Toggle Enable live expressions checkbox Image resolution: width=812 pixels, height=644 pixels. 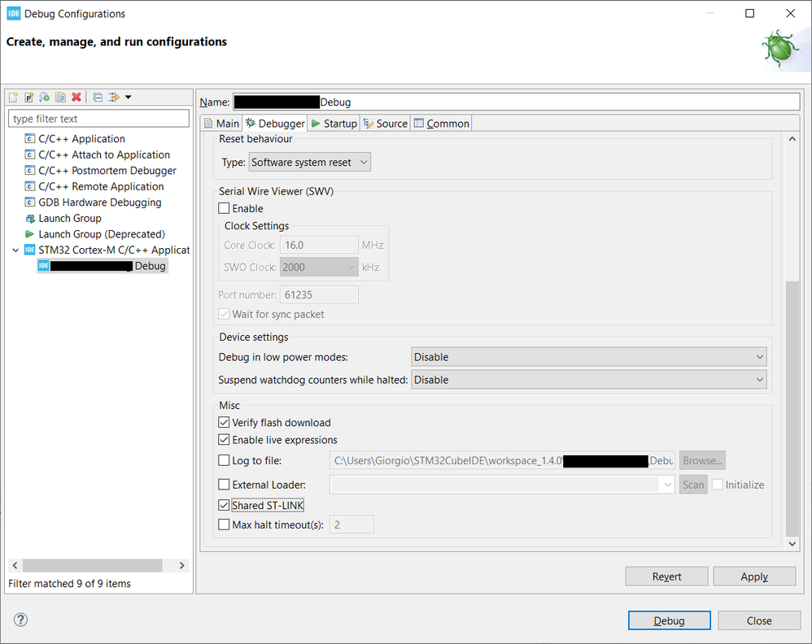[x=224, y=440]
